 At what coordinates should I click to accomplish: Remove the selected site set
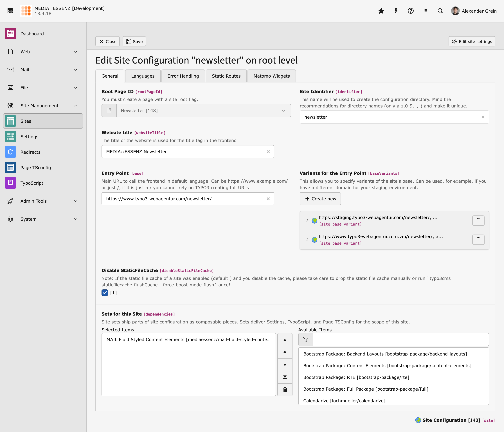[285, 390]
